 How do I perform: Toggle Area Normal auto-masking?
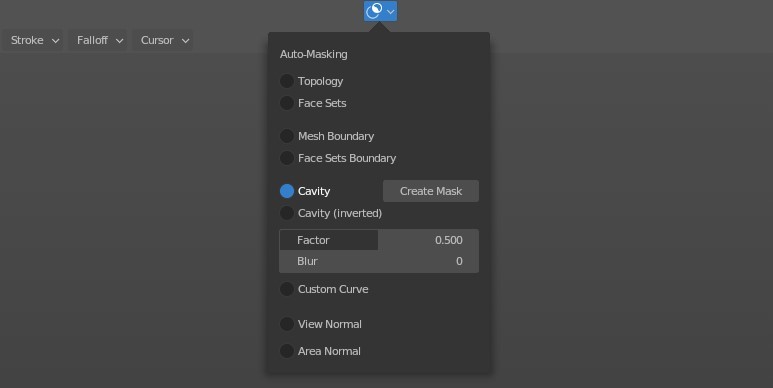pyautogui.click(x=286, y=351)
